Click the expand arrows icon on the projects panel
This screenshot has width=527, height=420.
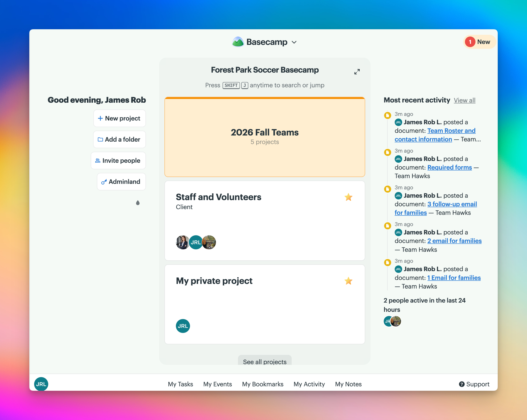(357, 72)
